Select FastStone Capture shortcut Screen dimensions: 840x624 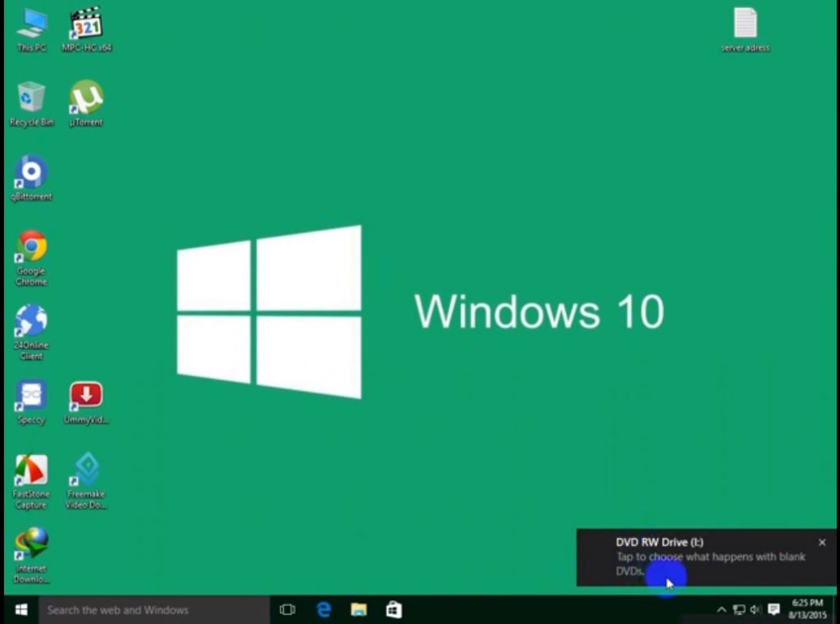click(31, 482)
